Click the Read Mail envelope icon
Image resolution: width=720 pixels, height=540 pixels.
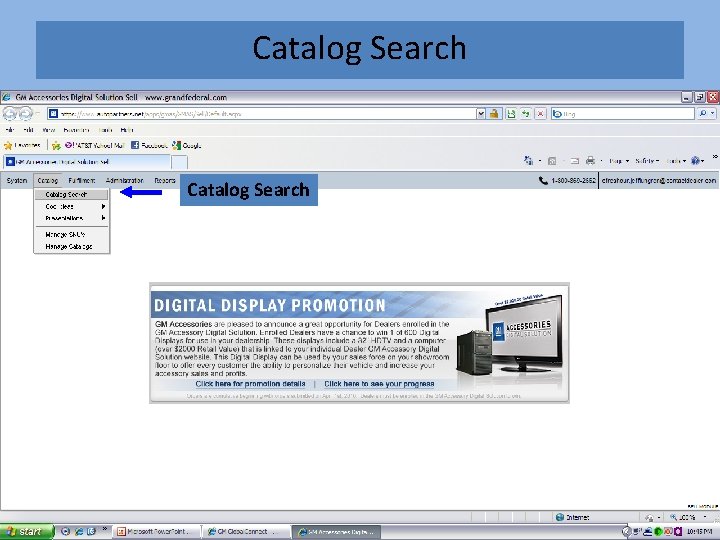point(574,161)
